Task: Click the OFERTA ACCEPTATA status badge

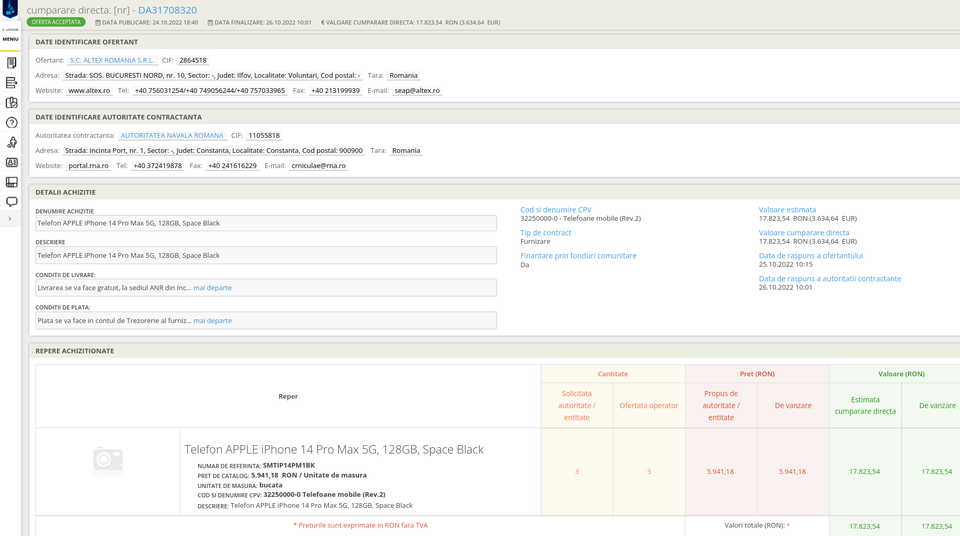Action: pos(56,22)
